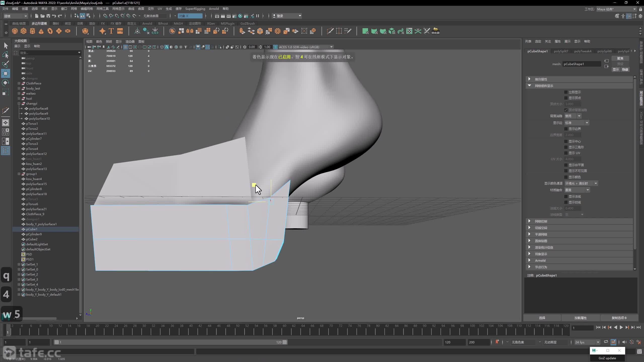Open the 材质融合 dropdown

click(x=577, y=190)
